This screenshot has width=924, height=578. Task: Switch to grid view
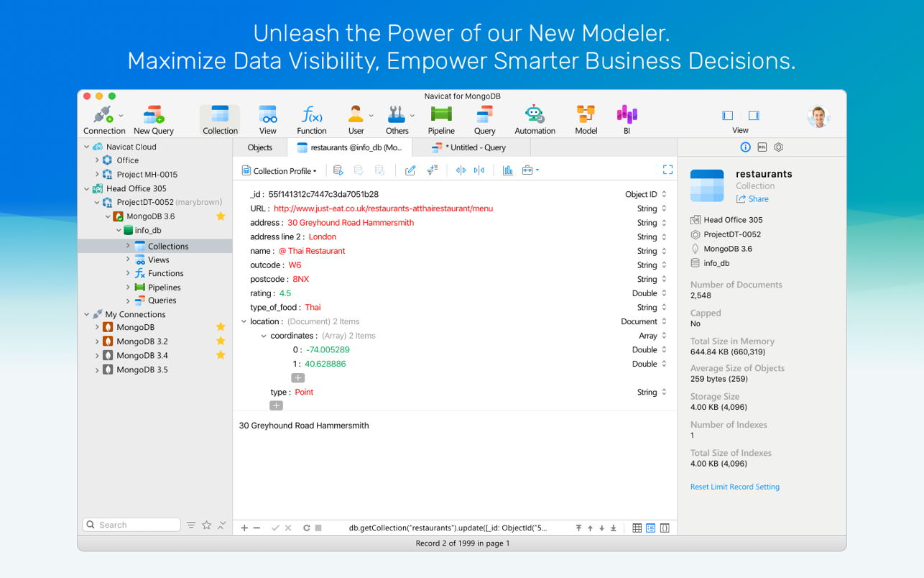(x=637, y=528)
